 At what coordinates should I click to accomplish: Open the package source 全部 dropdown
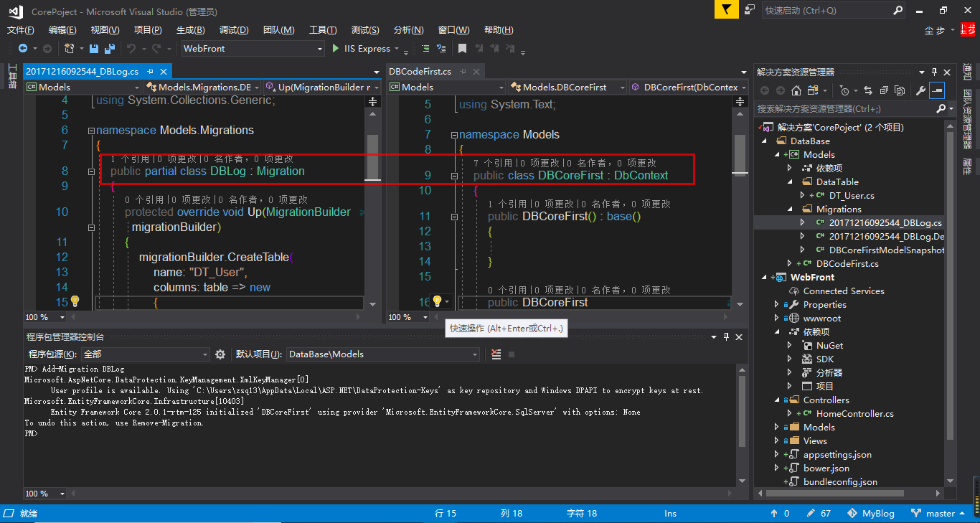click(x=205, y=354)
